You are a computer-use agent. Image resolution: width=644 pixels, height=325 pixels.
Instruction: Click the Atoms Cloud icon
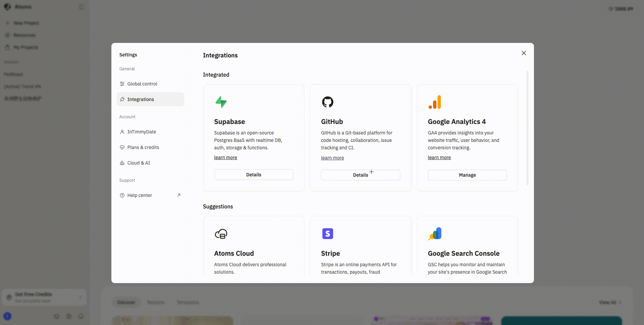pos(221,233)
